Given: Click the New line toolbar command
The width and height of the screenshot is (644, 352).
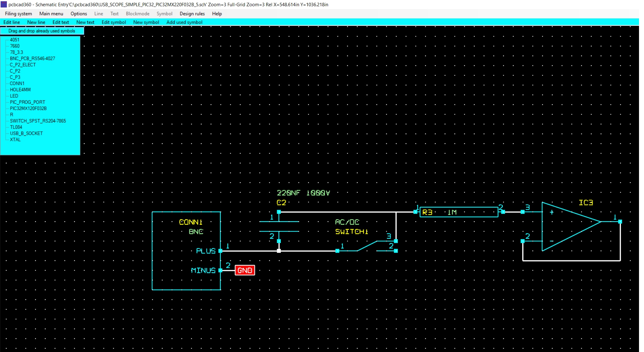Looking at the screenshot, I should (36, 22).
